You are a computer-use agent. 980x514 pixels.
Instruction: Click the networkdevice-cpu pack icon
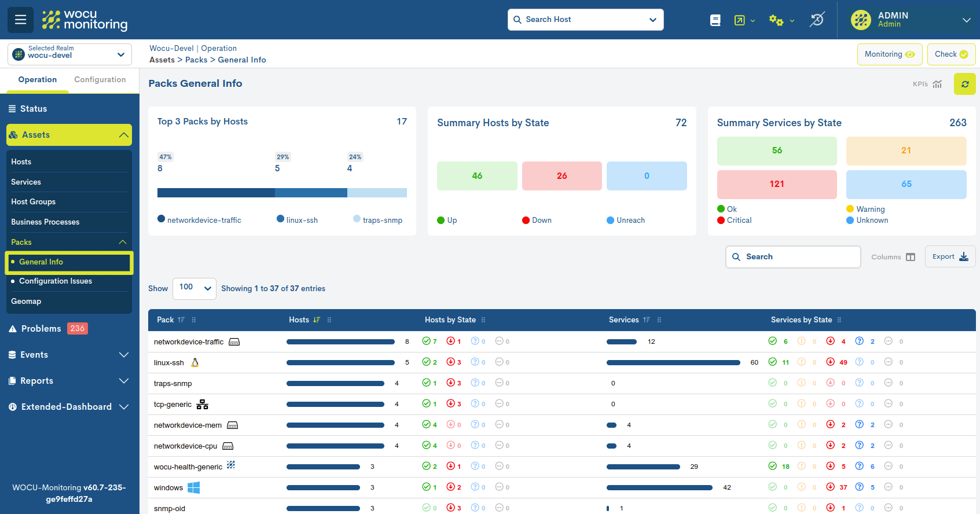coord(228,446)
